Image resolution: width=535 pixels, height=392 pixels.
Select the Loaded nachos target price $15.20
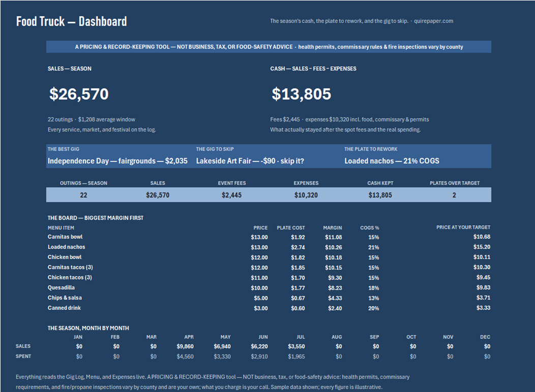pyautogui.click(x=482, y=247)
